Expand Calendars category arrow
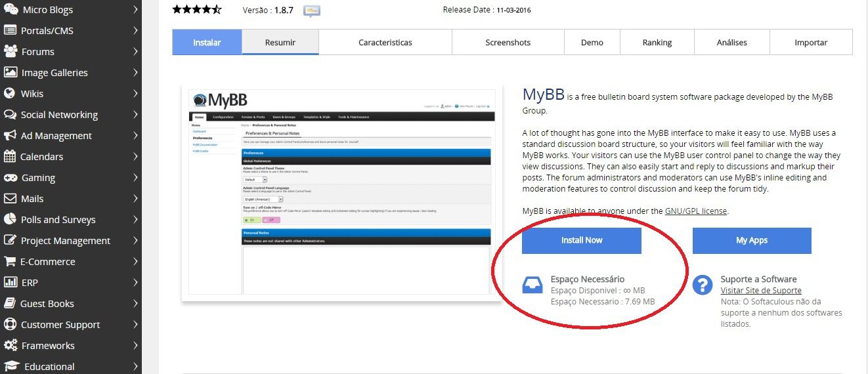This screenshot has width=868, height=374. [135, 156]
